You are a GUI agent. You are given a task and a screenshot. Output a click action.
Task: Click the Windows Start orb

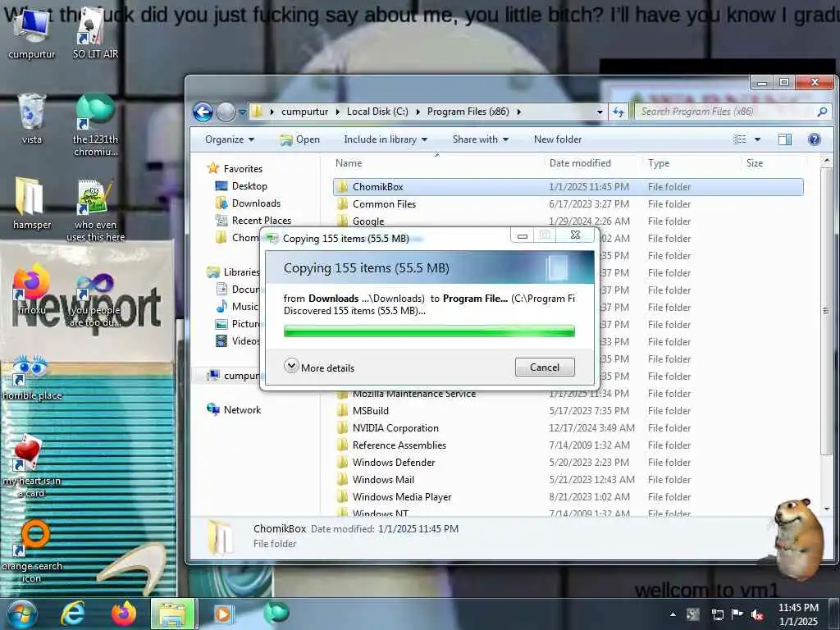tap(22, 614)
